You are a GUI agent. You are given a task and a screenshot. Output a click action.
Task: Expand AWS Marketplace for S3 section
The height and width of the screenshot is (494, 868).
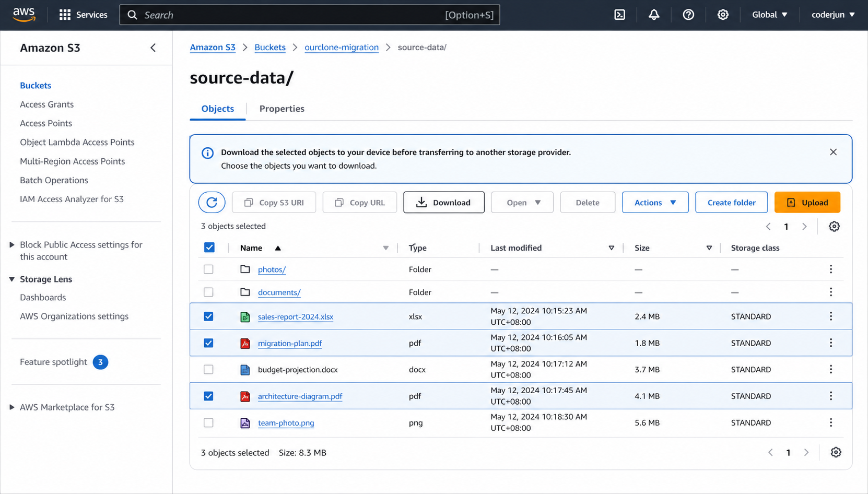[x=12, y=407]
